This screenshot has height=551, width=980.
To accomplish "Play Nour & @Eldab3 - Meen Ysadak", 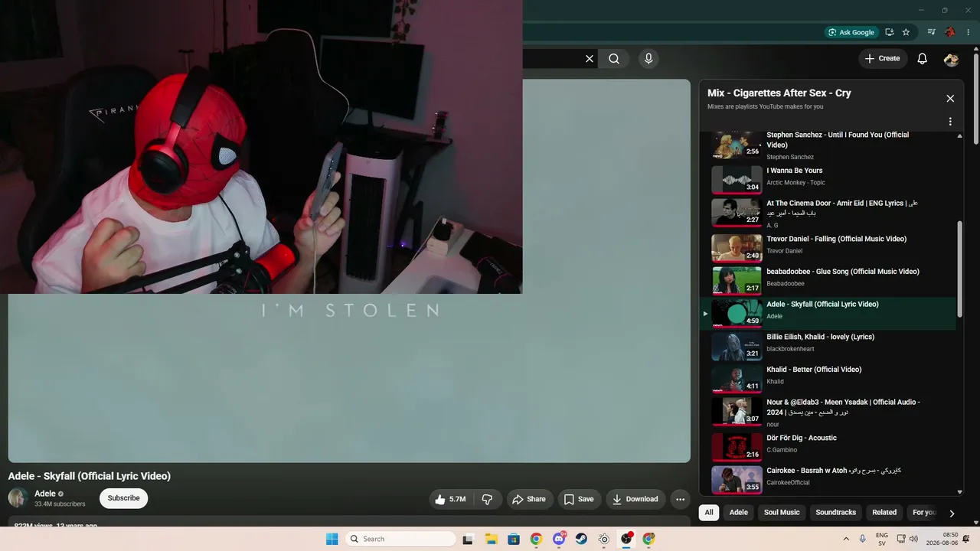I will (x=829, y=412).
